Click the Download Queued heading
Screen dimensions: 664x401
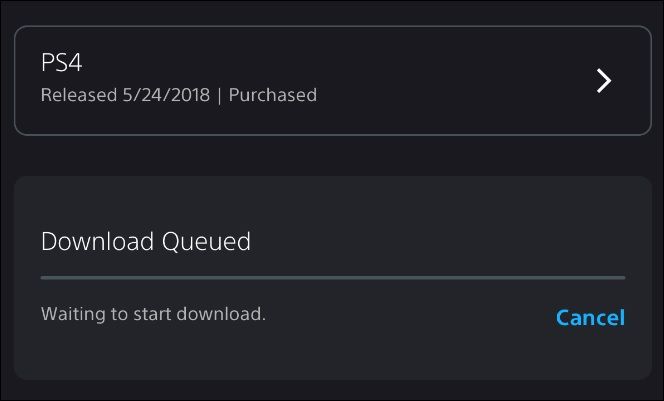click(146, 241)
